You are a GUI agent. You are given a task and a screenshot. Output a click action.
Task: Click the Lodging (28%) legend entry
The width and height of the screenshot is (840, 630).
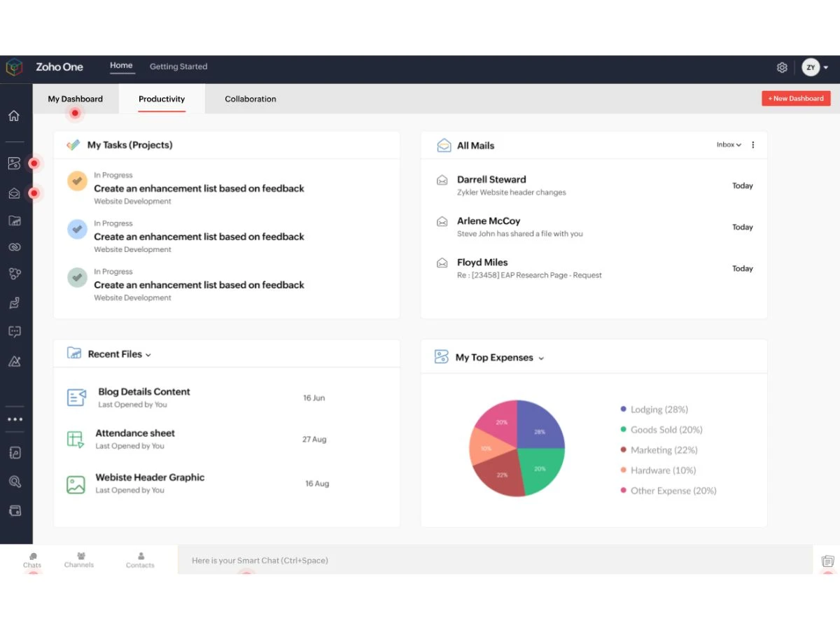coord(654,409)
